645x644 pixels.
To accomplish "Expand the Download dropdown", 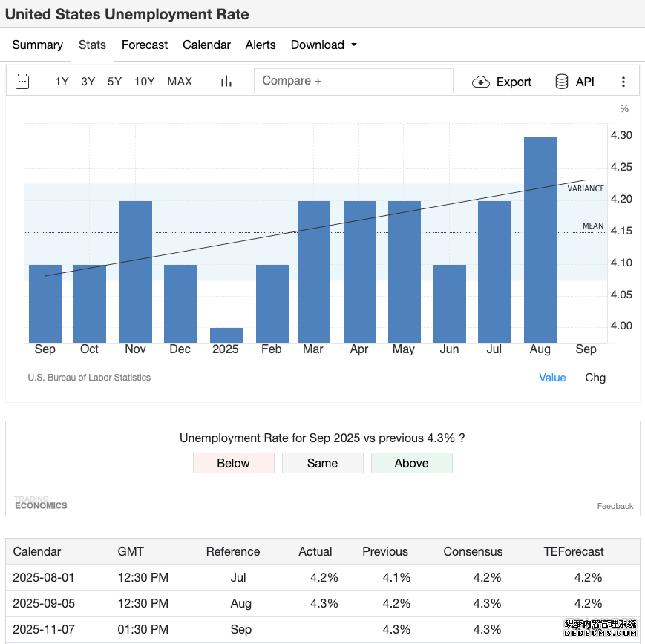I will 324,45.
